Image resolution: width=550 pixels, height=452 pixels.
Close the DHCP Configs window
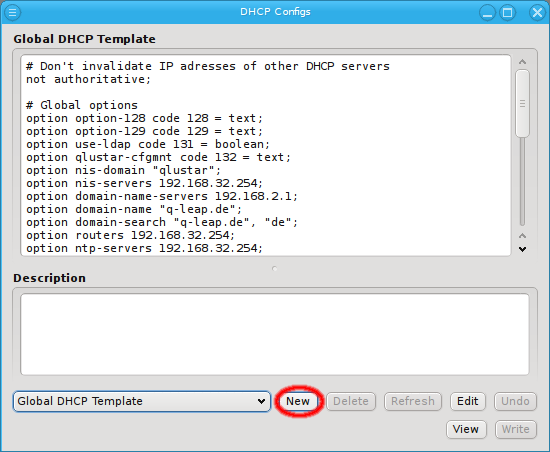pos(537,13)
